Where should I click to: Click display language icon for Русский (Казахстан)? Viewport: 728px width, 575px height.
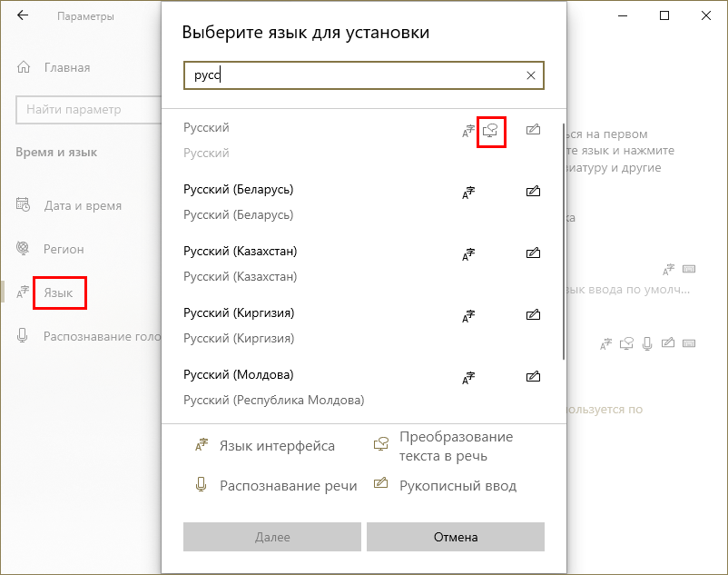469,254
